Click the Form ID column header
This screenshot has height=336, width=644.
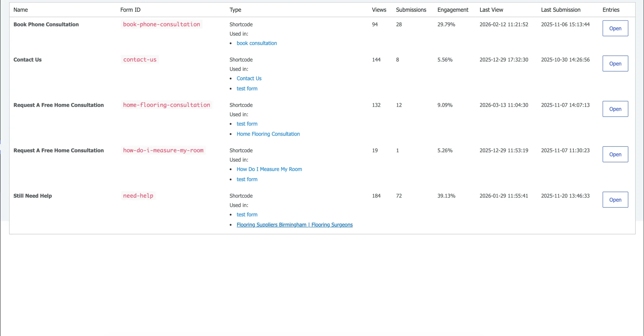click(130, 10)
